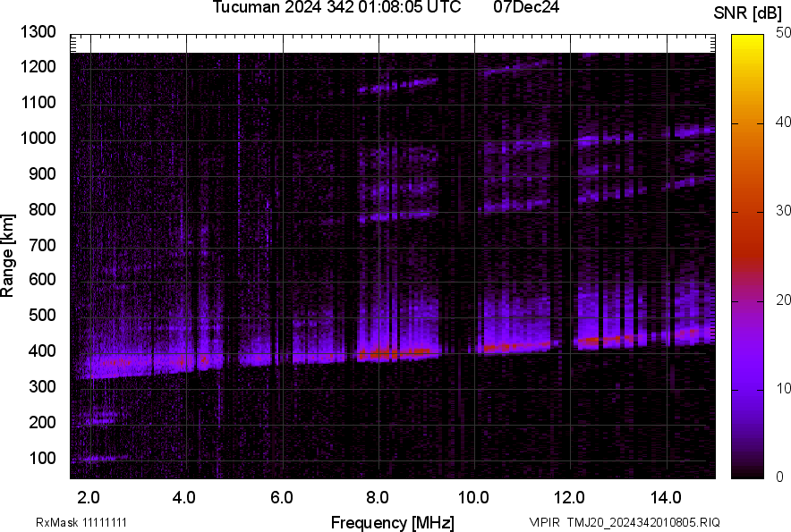Click the 'Frequency [MHz]' axis label
The width and height of the screenshot is (791, 532).
click(x=393, y=522)
